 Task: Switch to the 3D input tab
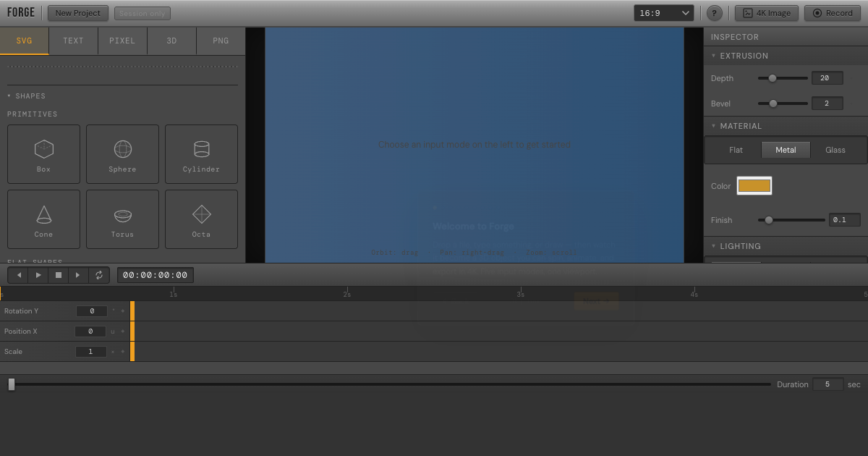172,41
